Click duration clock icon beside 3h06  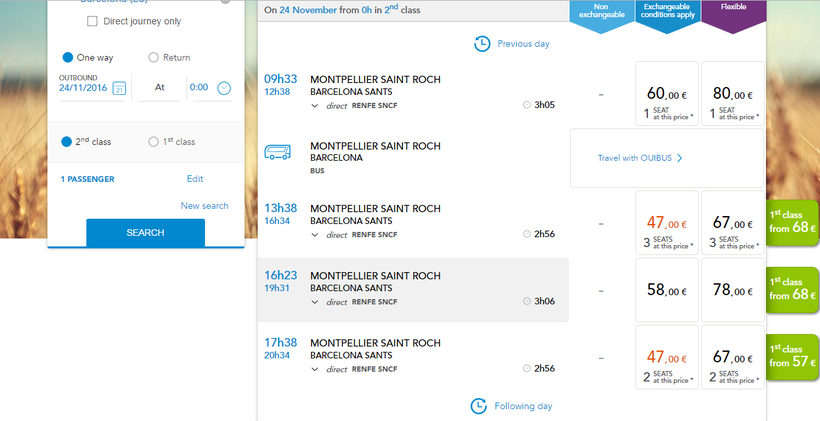[x=527, y=301]
